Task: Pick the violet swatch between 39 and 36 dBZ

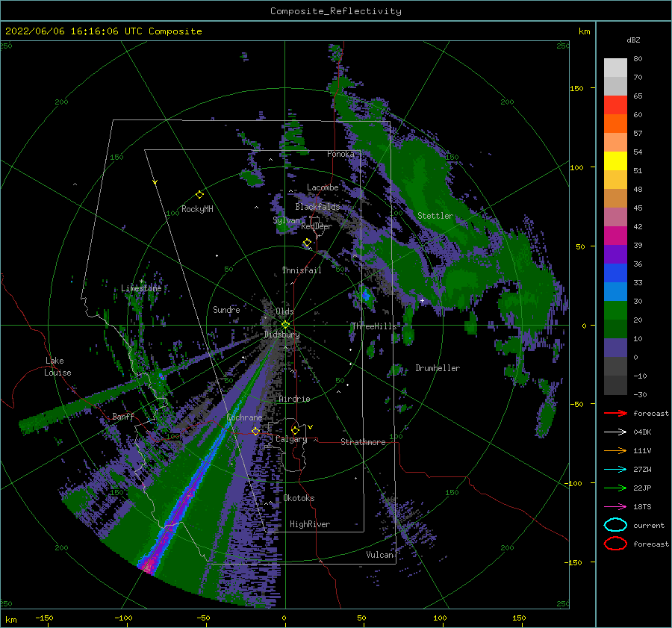Action: point(615,255)
